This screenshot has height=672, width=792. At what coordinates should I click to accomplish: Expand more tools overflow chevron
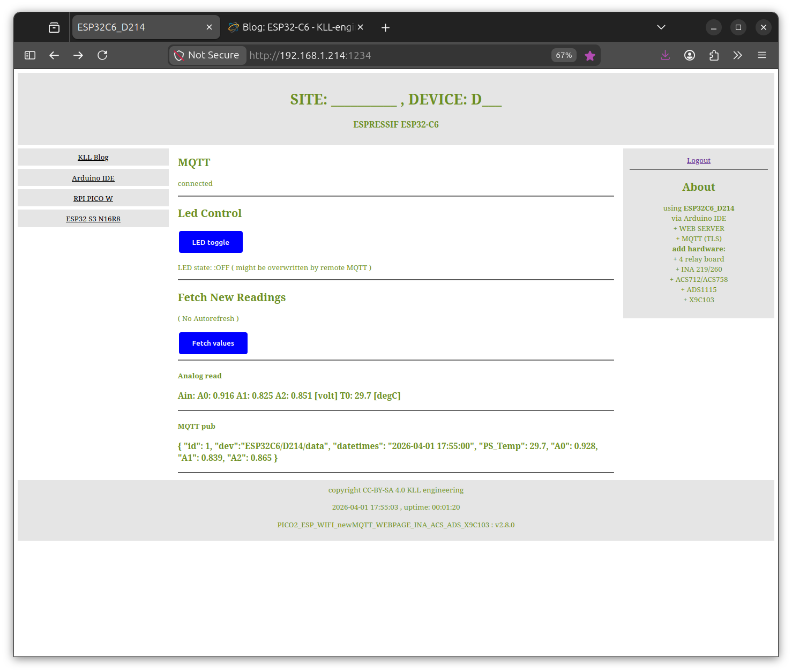point(738,55)
